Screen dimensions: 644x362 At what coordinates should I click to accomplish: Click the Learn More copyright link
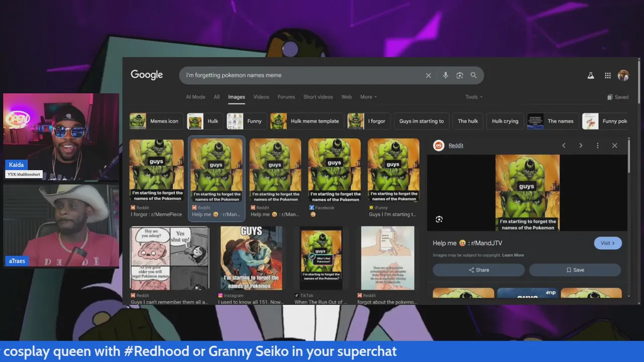(x=513, y=255)
